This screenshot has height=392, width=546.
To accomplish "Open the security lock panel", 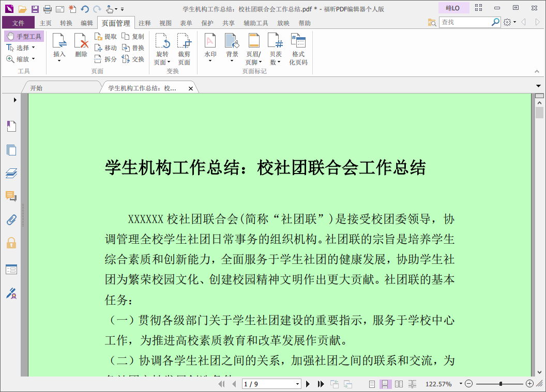I will click(x=11, y=242).
